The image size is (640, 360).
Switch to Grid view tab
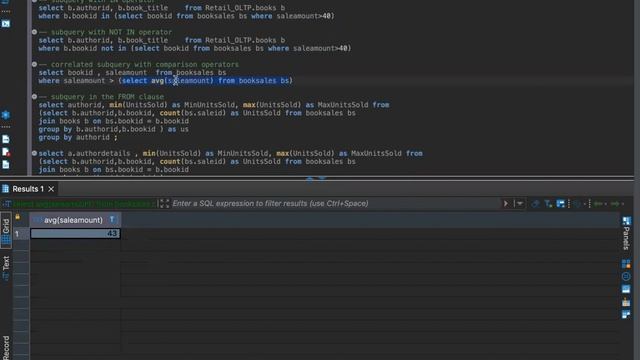point(6,230)
